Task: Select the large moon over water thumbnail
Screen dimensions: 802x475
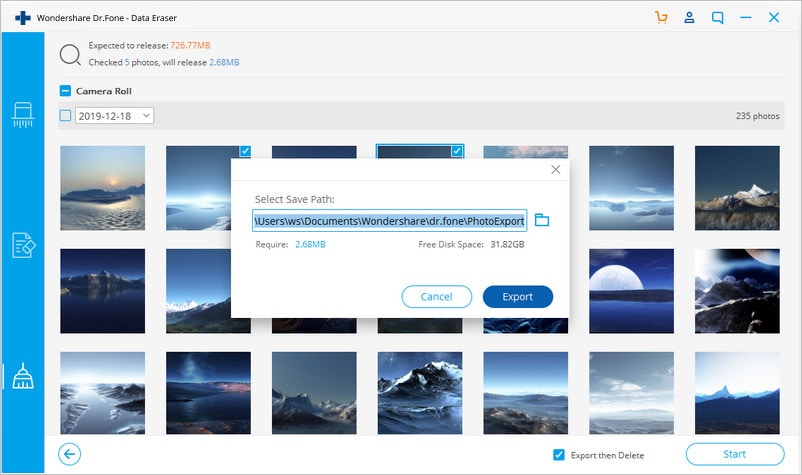Action: click(631, 291)
